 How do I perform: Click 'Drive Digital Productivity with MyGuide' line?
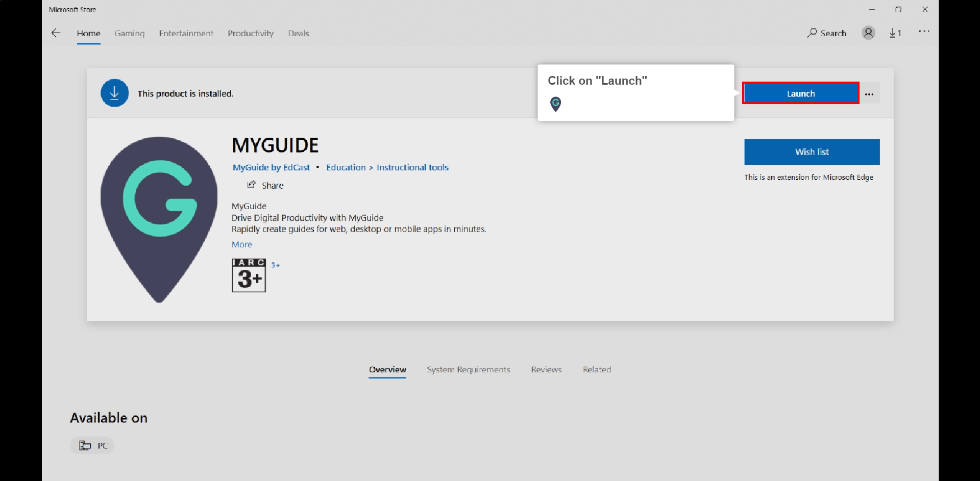pos(307,218)
